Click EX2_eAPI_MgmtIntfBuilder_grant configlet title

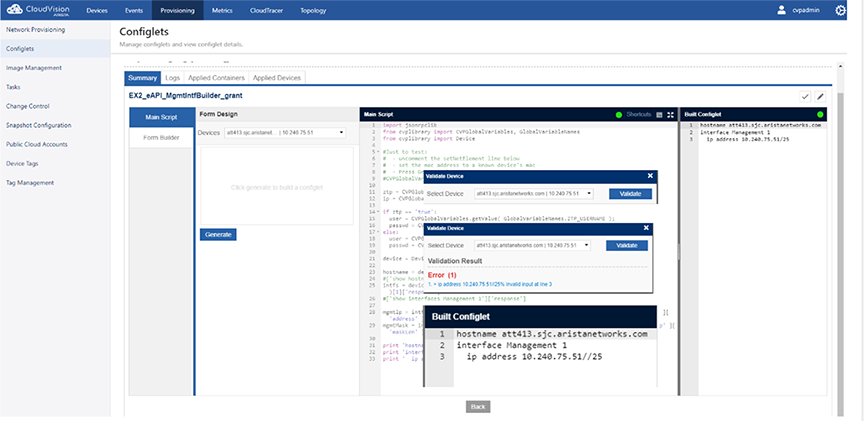[186, 96]
